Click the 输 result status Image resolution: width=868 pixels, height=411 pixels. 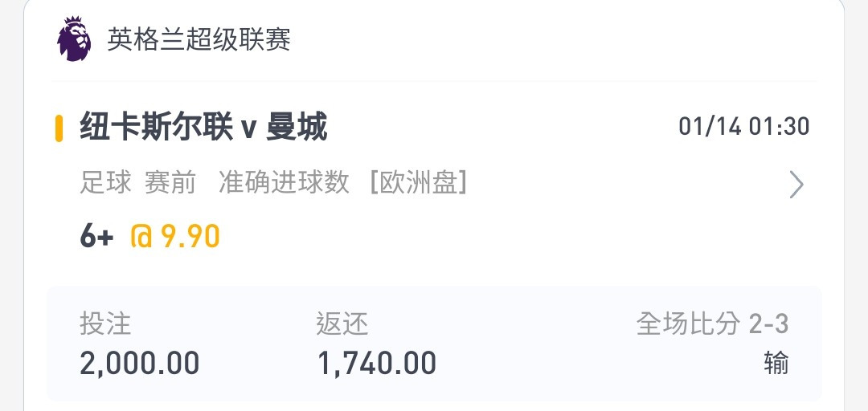(776, 364)
